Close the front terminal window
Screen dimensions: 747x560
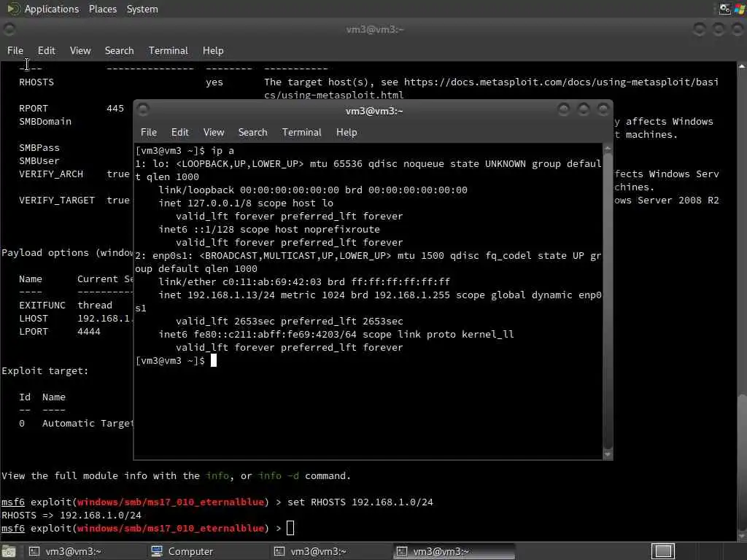tap(603, 110)
